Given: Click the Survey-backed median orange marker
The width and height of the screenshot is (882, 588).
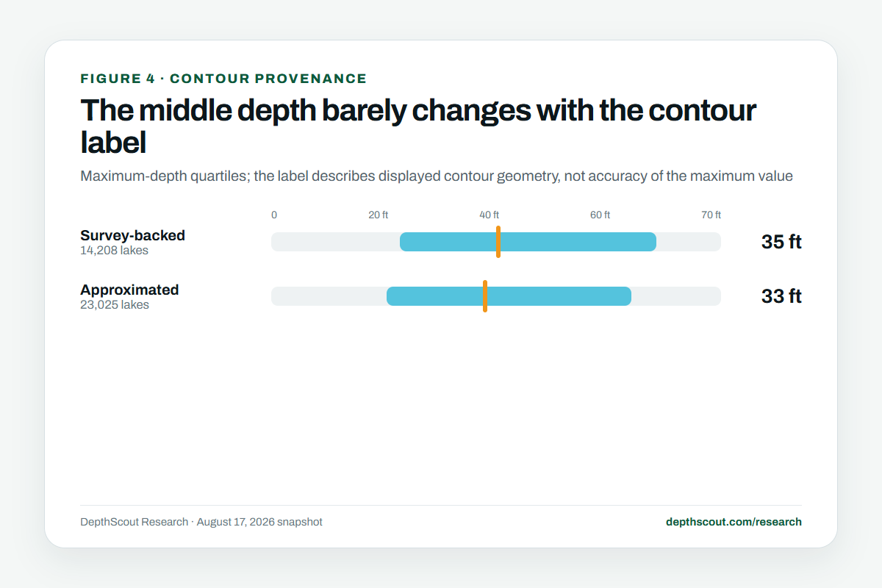Looking at the screenshot, I should pyautogui.click(x=498, y=242).
